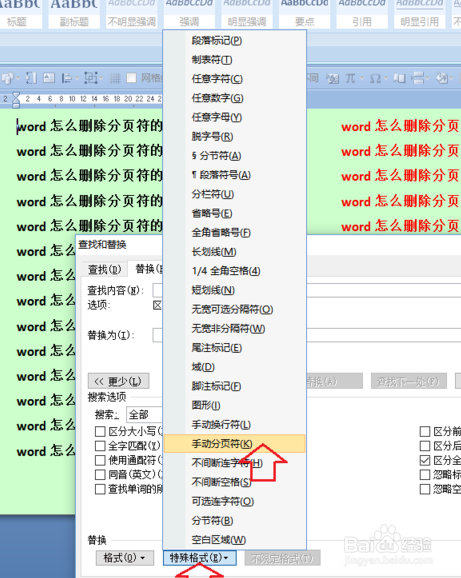Click the group objects icon in toolbar
The height and width of the screenshot is (578, 461).
click(90, 78)
